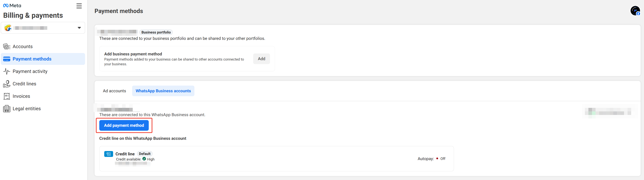Open the profile avatar menu

tap(635, 11)
